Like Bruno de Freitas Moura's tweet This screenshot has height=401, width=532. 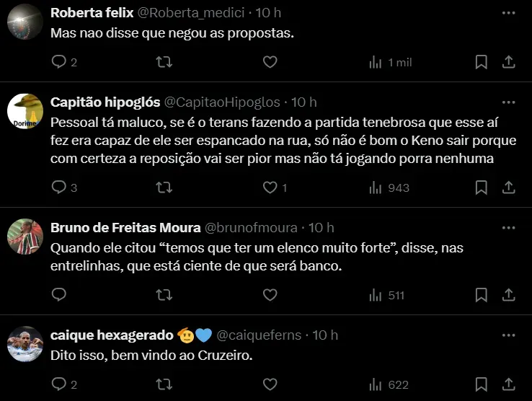tap(270, 295)
